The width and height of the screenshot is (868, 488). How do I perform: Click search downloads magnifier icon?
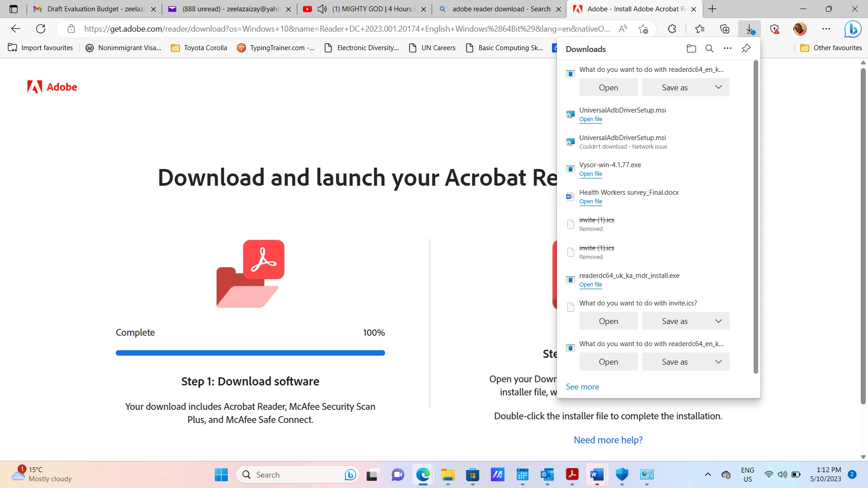709,49
